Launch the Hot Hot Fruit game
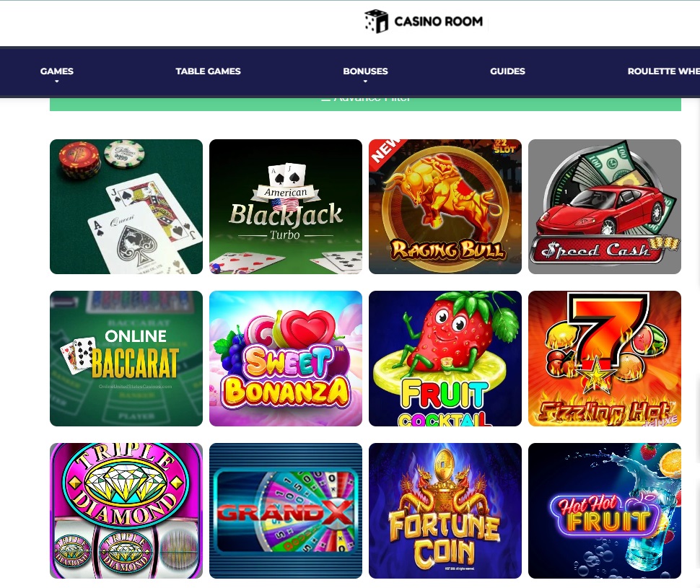 click(x=605, y=511)
